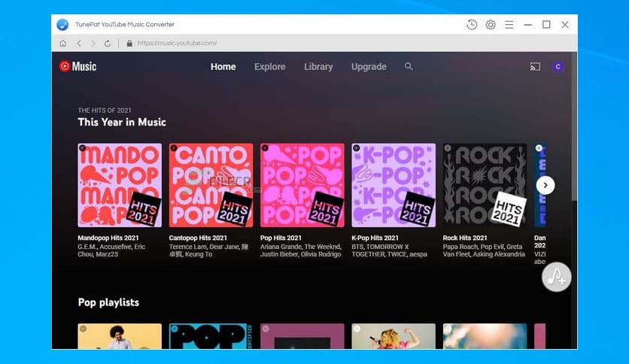Screen dimensions: 629x364
Task: Click the Cantopop Hits 2021 title link
Action: (x=198, y=238)
